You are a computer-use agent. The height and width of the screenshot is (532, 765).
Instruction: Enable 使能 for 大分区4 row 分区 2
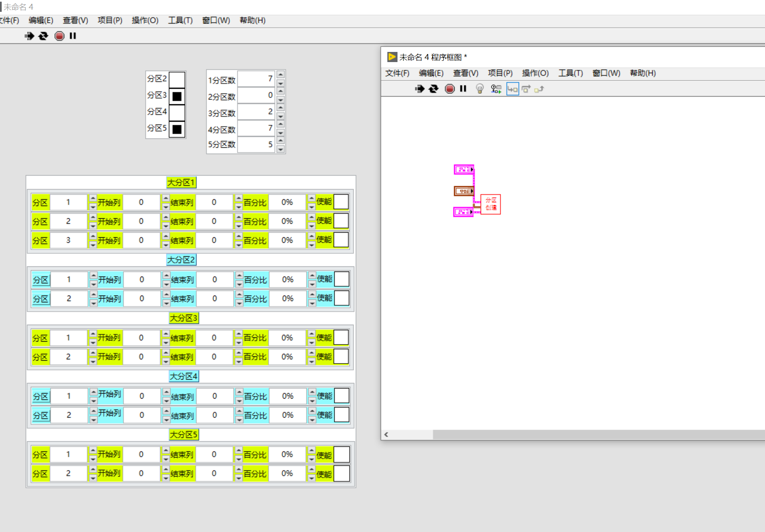[x=342, y=415]
